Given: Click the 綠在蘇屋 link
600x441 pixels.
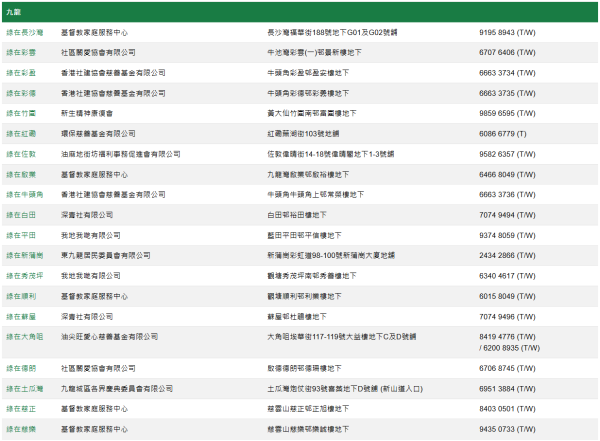Looking at the screenshot, I should click(20, 316).
